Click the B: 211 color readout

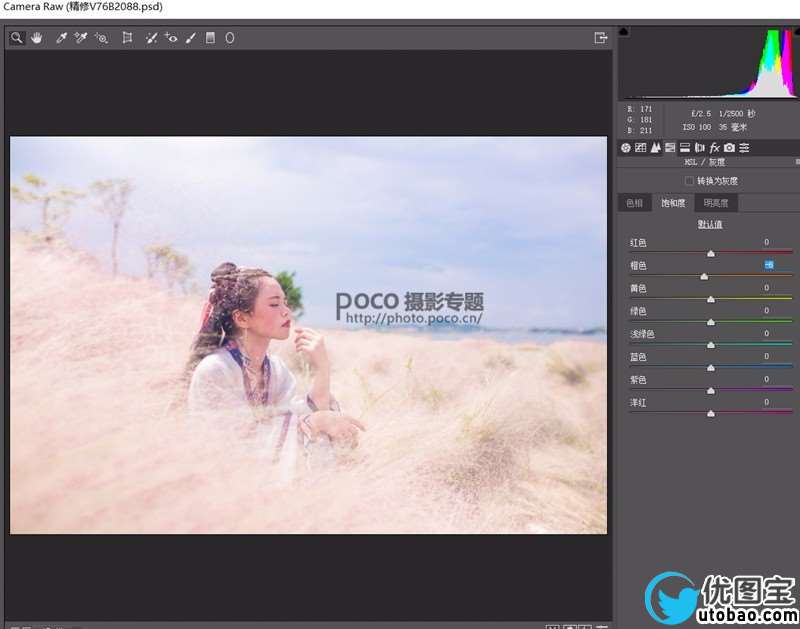coord(640,130)
